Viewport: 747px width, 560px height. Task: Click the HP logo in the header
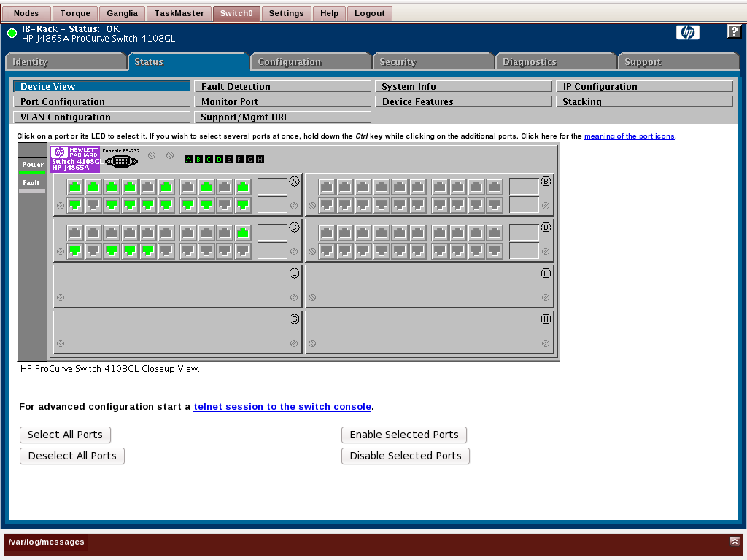coord(687,32)
